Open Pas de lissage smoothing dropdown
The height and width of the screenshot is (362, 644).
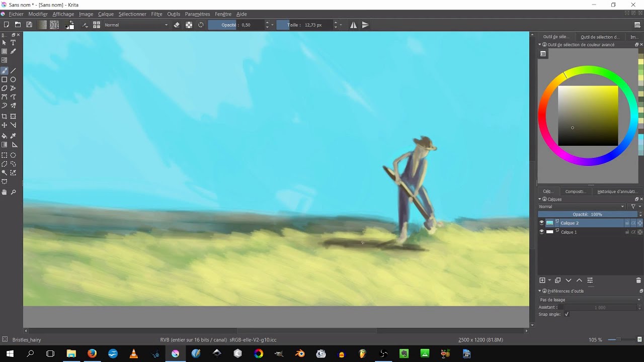coord(590,300)
